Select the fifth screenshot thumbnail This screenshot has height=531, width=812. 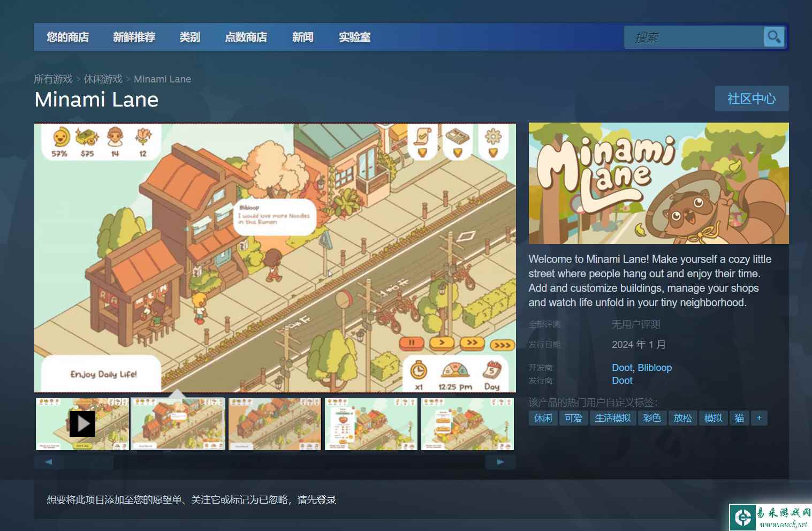tap(467, 424)
